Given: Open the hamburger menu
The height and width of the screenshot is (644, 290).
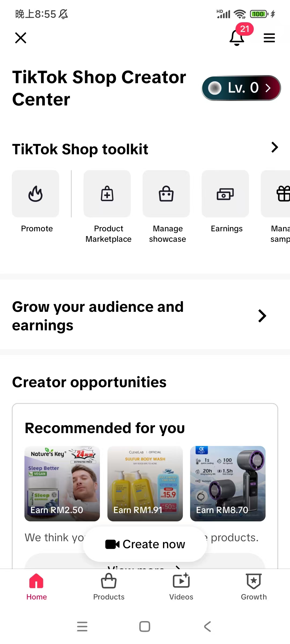Looking at the screenshot, I should 269,38.
